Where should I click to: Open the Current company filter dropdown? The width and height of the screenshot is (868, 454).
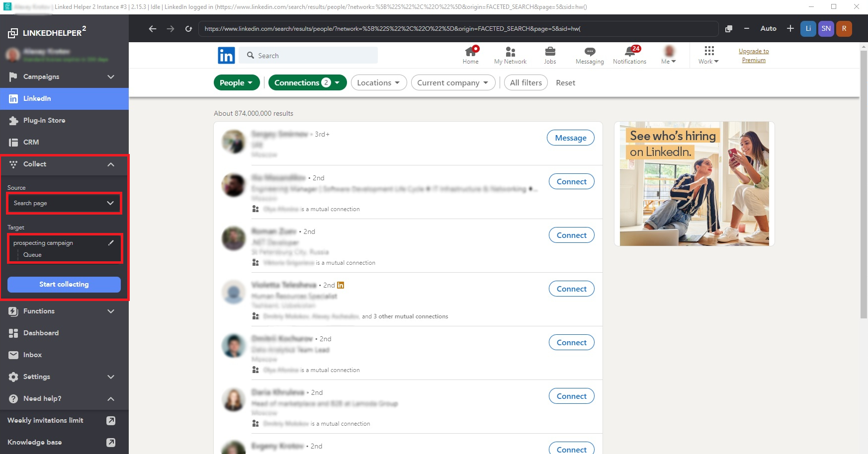[x=453, y=82]
